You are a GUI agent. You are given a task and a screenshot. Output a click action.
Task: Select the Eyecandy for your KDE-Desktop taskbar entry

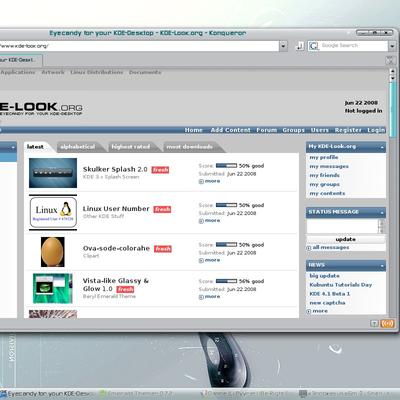point(47,394)
